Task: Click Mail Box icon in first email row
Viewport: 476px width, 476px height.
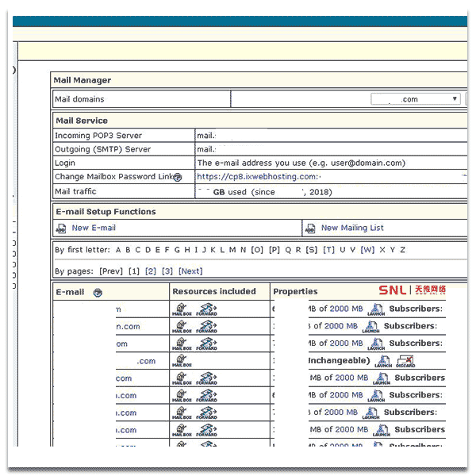Action: point(182,309)
